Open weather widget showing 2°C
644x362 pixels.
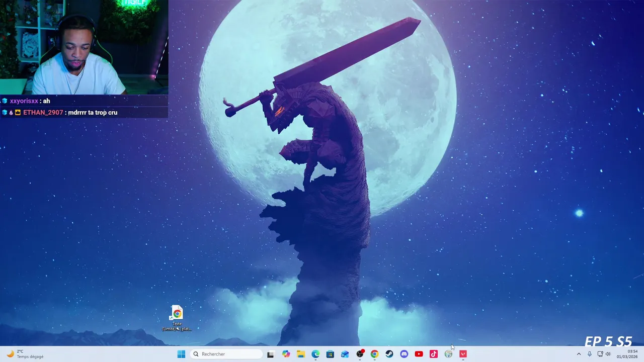(25, 354)
